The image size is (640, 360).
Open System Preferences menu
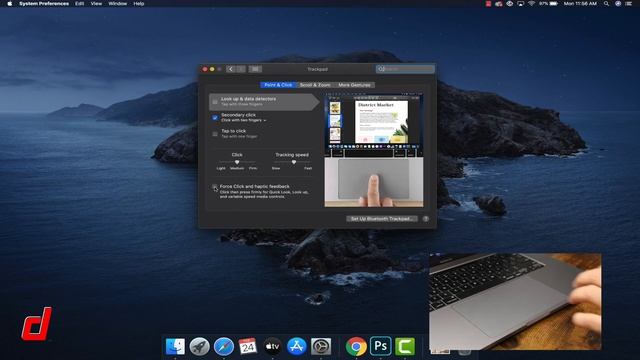pyautogui.click(x=44, y=4)
